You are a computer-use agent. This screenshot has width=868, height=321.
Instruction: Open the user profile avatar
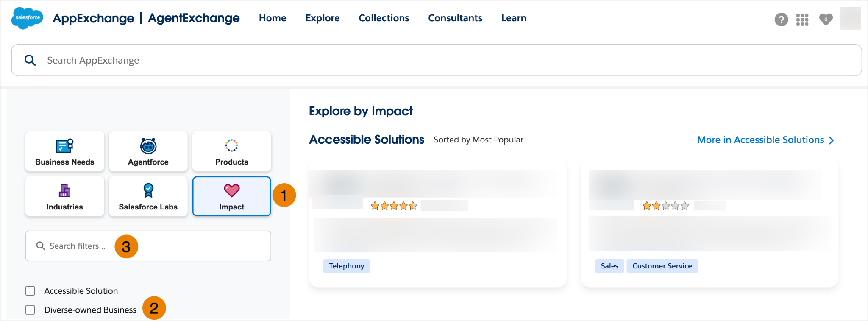850,19
